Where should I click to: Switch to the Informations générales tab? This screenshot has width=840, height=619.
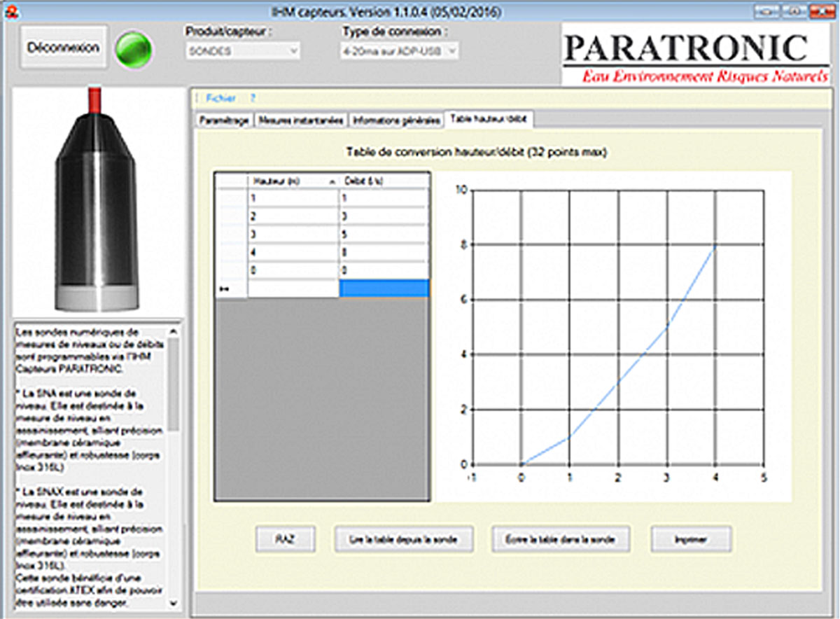pos(396,120)
